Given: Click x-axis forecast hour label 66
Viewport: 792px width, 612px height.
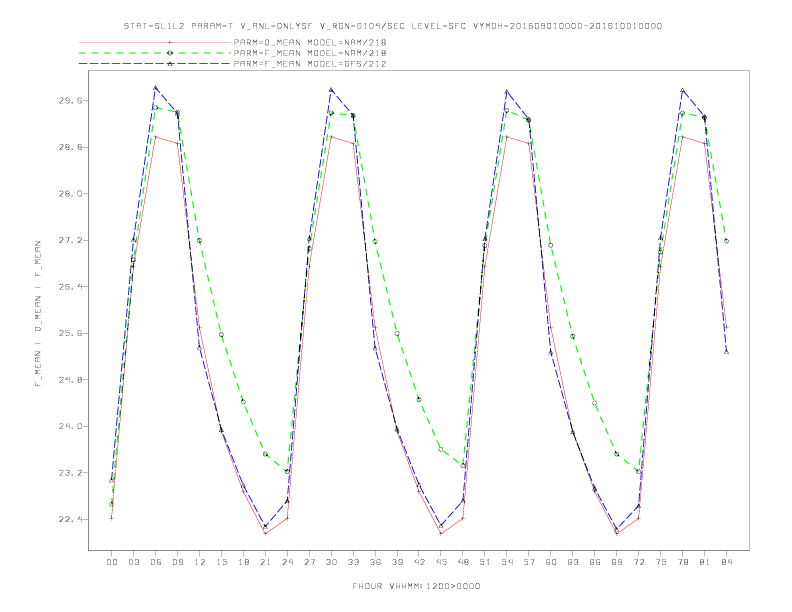Looking at the screenshot, I should click(x=595, y=562).
